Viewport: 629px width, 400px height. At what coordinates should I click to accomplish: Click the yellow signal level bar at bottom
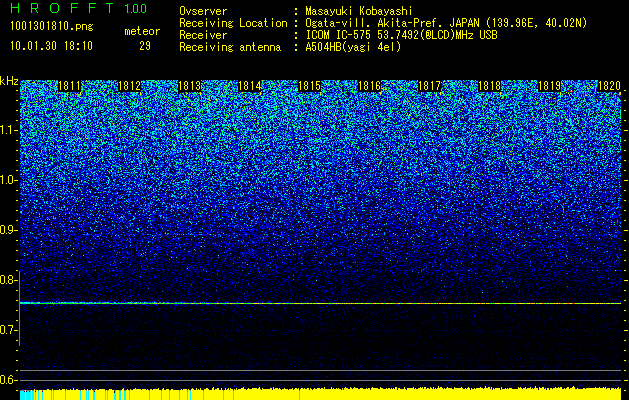pos(321,394)
